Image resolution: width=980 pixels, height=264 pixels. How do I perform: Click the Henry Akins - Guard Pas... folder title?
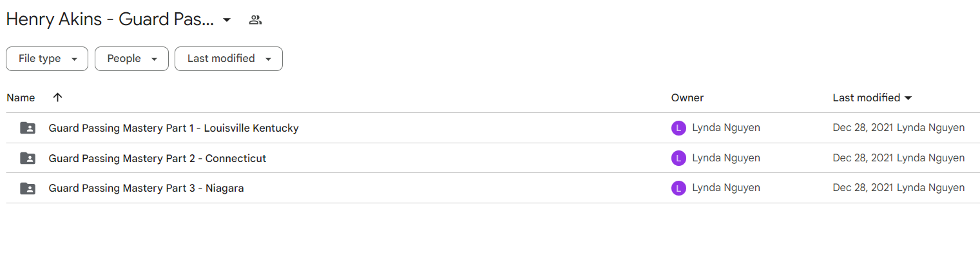pos(110,20)
